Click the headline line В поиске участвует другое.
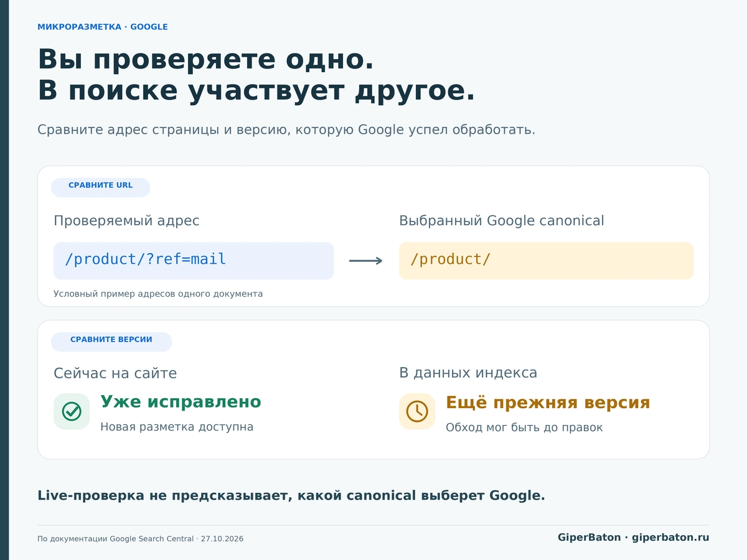This screenshot has height=560, width=747. pyautogui.click(x=256, y=91)
